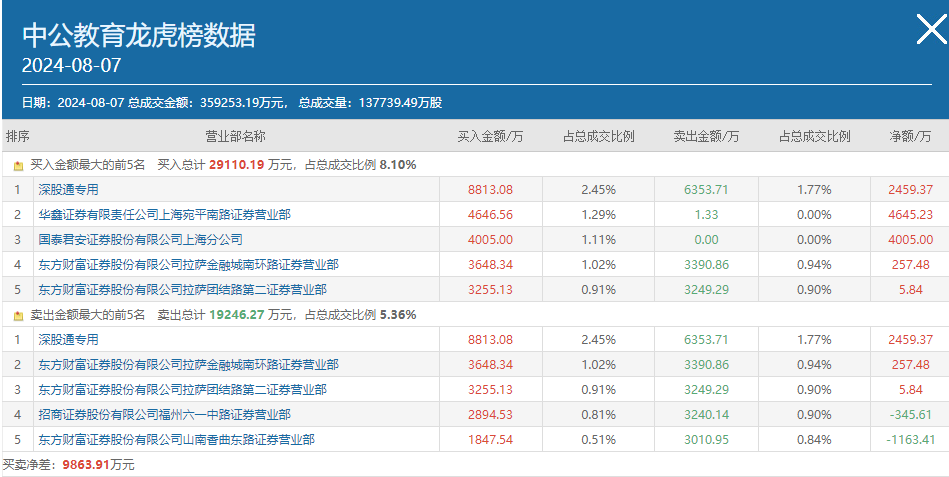The width and height of the screenshot is (949, 477).
Task: Open 国泰君安证券股份有限公司上海分公司 link
Action: [140, 240]
